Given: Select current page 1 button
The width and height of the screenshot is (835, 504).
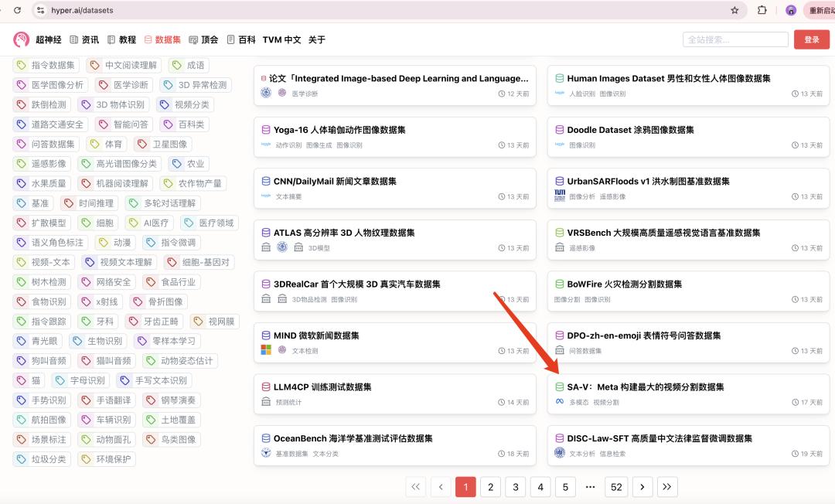Looking at the screenshot, I should pos(465,486).
